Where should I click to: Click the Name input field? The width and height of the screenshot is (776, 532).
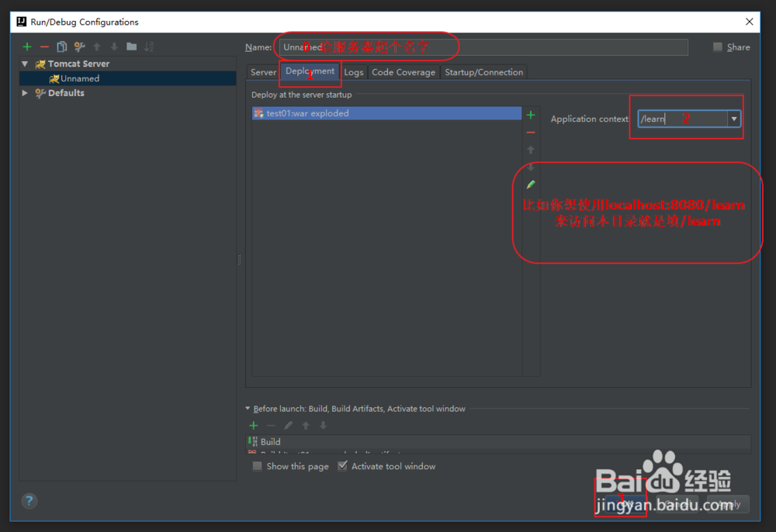pyautogui.click(x=483, y=47)
